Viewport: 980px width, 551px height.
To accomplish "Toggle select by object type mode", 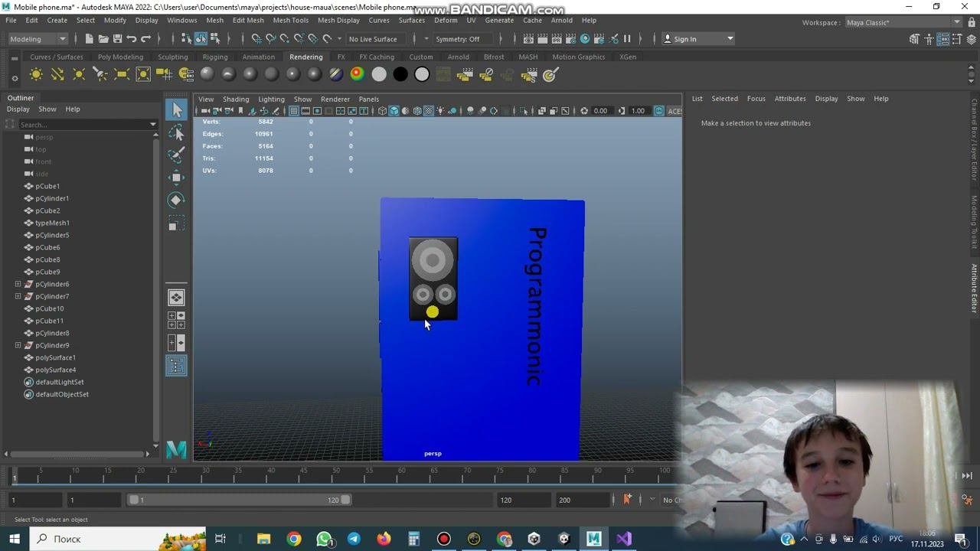I will [x=201, y=39].
